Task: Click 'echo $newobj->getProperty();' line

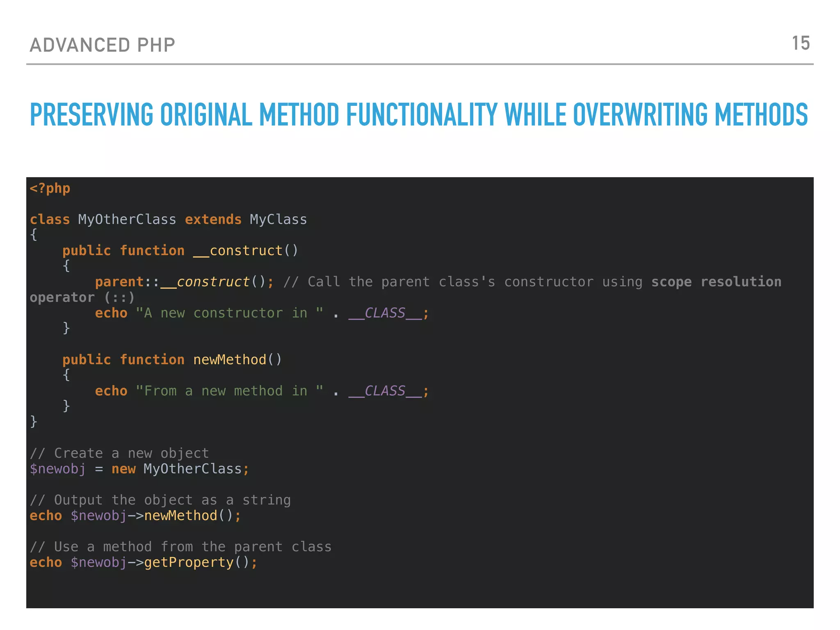Action: tap(144, 562)
